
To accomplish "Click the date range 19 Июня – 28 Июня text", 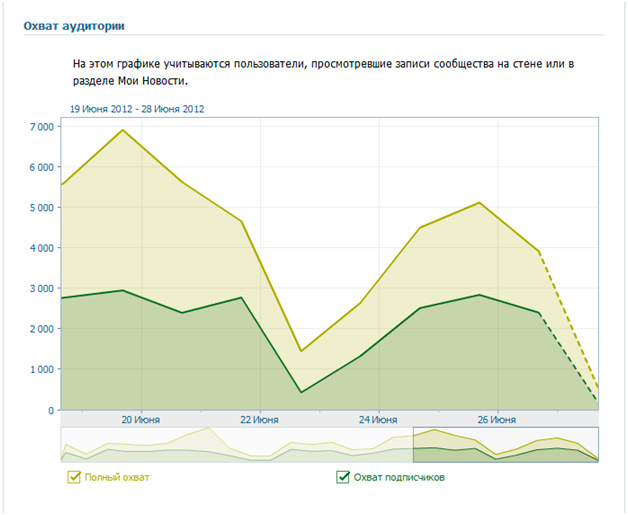I will coord(137,108).
